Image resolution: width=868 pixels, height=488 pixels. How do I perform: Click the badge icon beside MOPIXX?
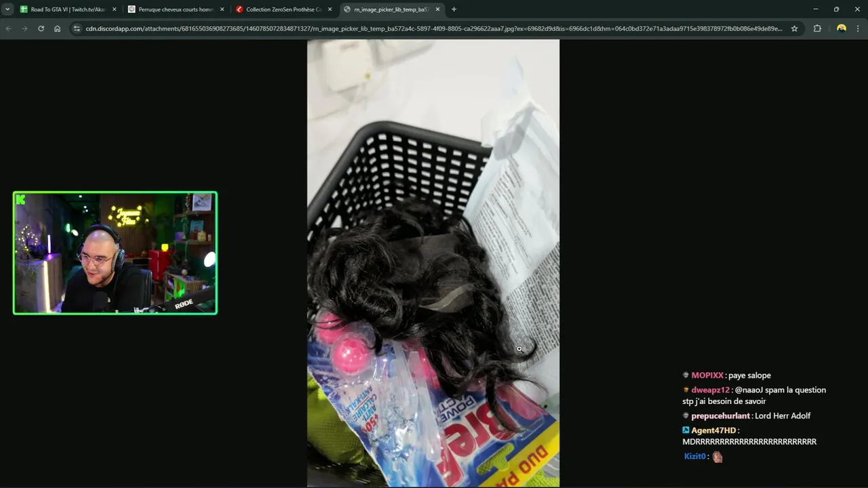coord(686,375)
